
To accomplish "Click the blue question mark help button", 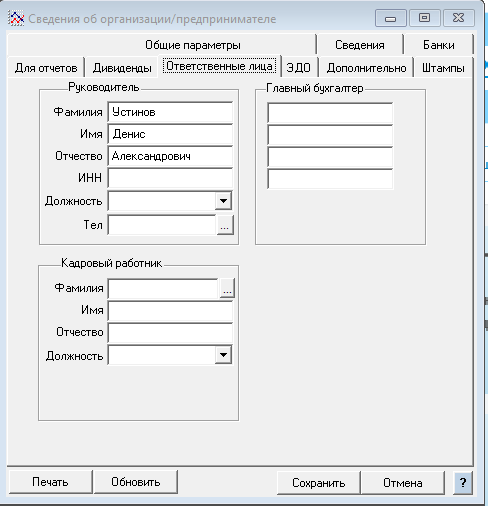I will click(463, 482).
